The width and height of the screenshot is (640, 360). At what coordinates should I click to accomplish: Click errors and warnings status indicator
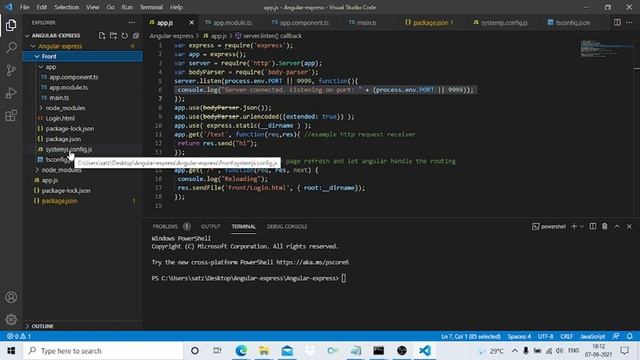pyautogui.click(x=19, y=336)
